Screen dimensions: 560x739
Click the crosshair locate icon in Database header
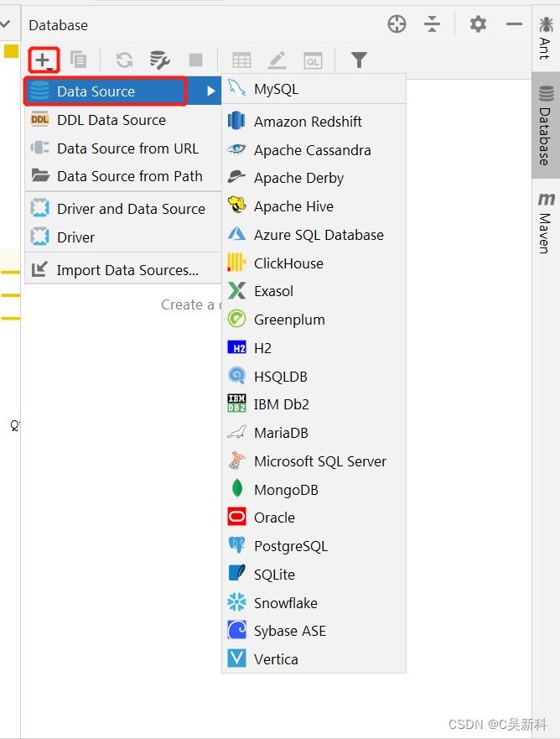tap(397, 24)
